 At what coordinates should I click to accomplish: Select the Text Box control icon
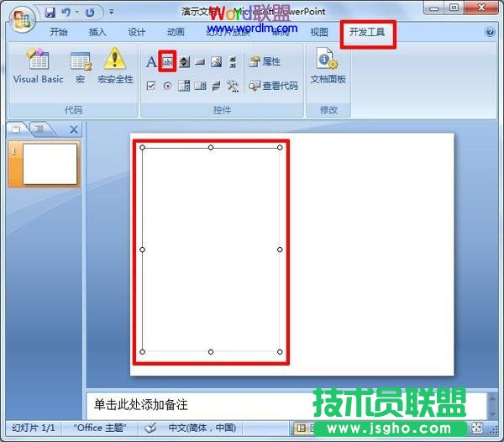(167, 61)
